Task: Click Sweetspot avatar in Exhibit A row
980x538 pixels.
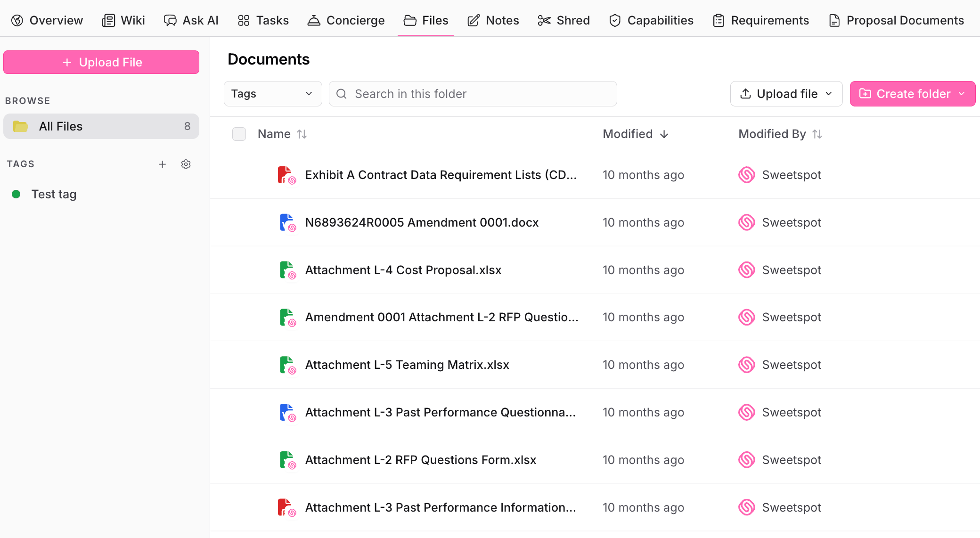Action: click(747, 175)
